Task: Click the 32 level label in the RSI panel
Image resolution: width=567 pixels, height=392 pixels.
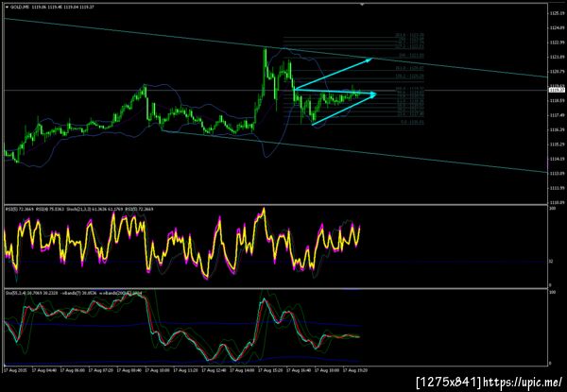Action: [551, 262]
